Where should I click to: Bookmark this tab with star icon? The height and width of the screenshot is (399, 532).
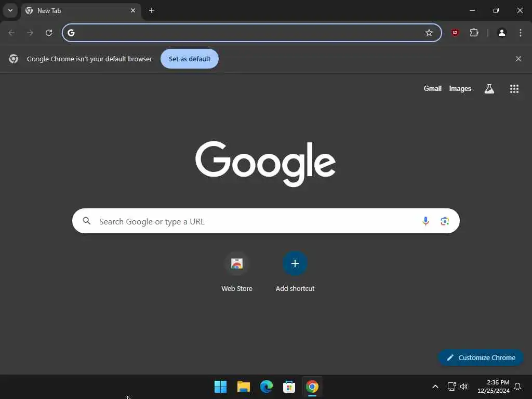pyautogui.click(x=429, y=33)
